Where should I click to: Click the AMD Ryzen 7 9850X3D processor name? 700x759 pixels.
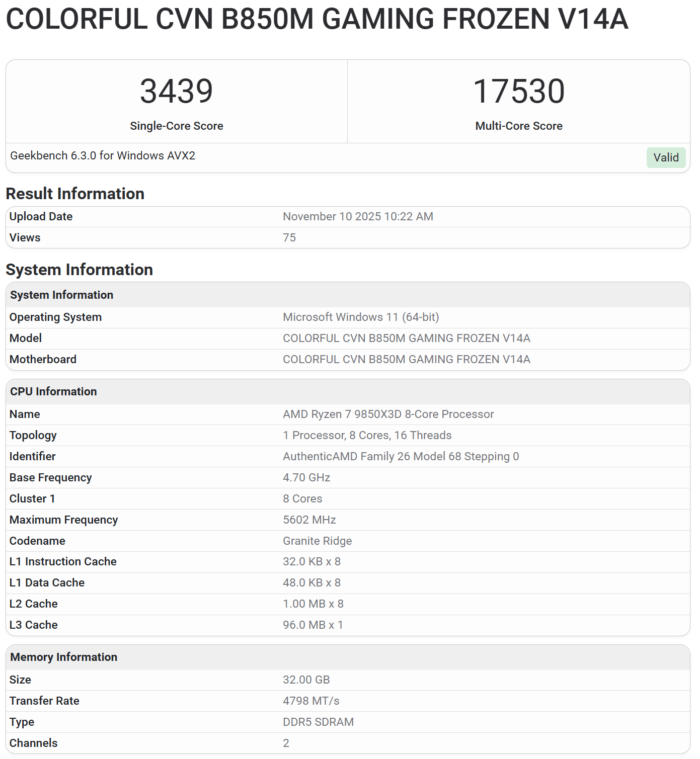click(388, 414)
